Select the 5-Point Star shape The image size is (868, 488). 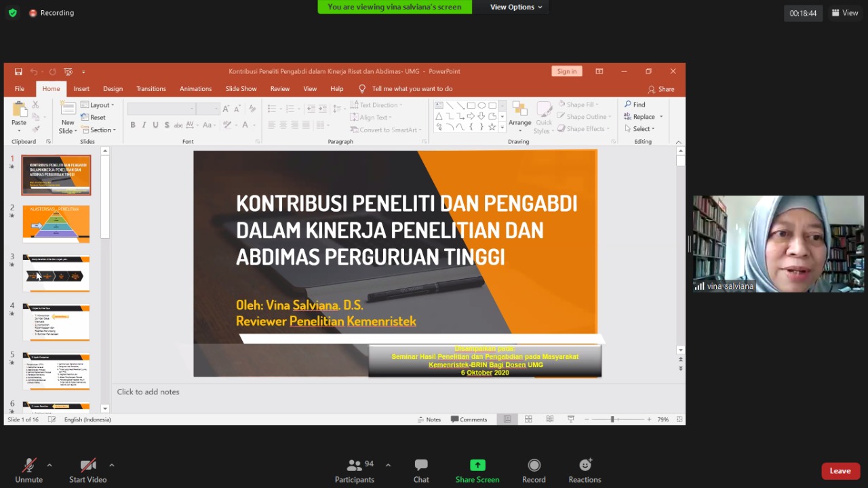(492, 127)
